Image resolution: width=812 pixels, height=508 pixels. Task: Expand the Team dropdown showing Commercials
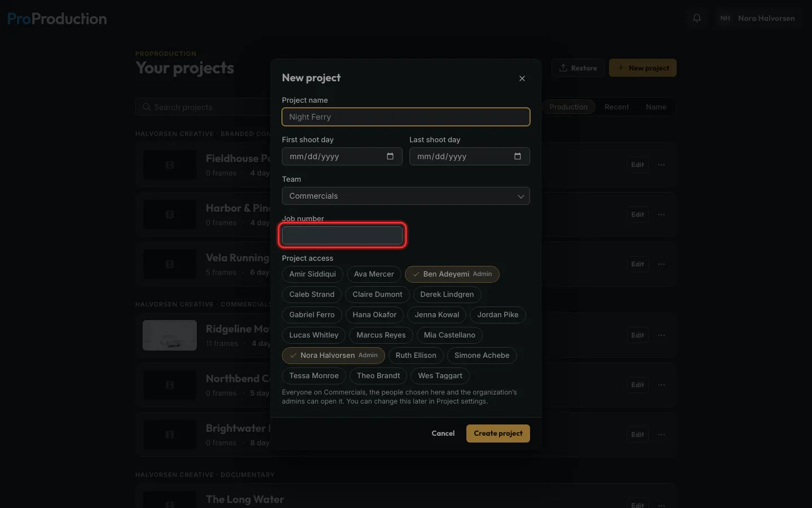(406, 196)
